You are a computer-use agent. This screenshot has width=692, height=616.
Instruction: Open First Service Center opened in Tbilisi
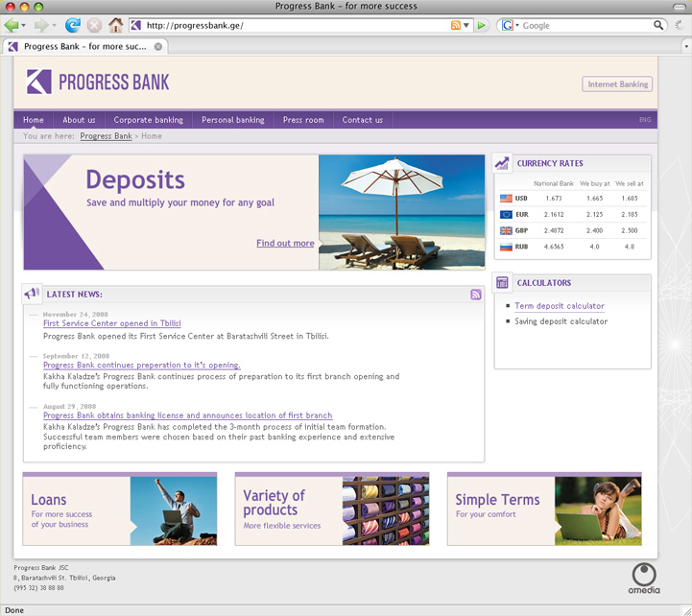click(112, 323)
